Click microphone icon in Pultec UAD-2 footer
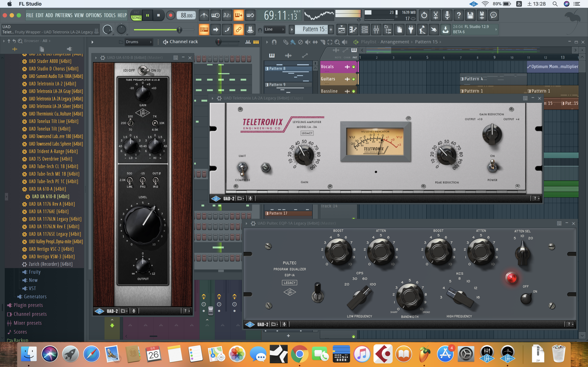 [x=284, y=324]
